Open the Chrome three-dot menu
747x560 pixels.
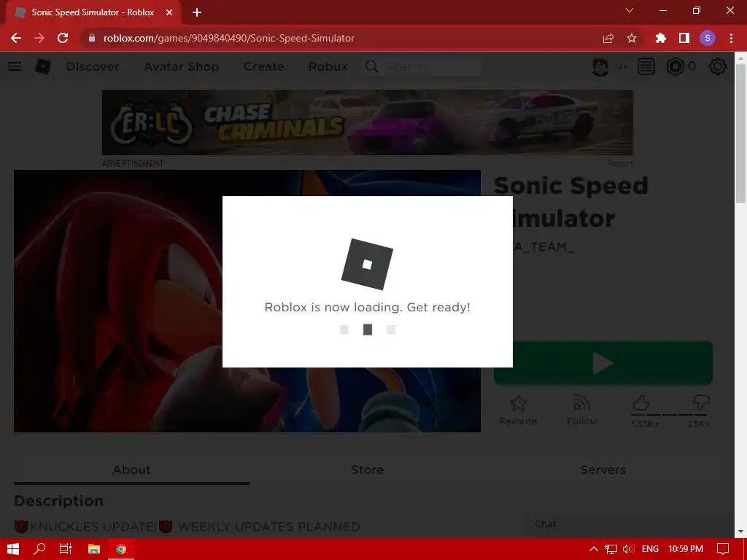coord(731,38)
